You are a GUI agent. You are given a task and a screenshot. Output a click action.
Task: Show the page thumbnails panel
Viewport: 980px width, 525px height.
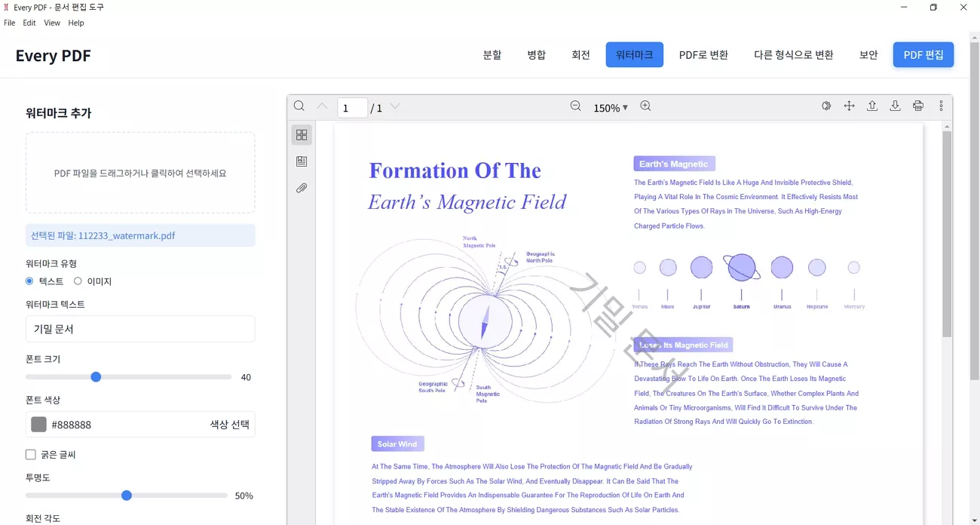tap(302, 135)
